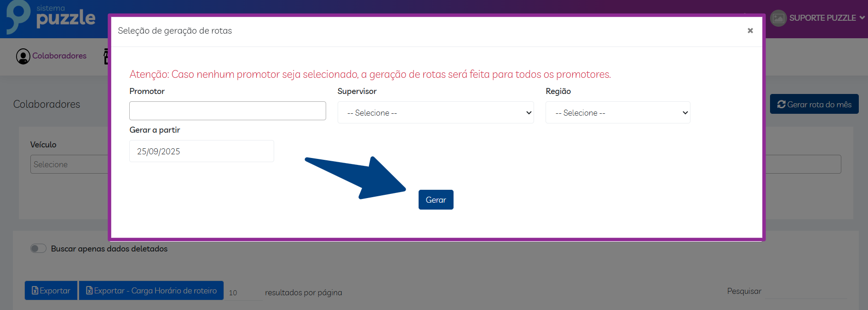Open the SUPORTE PUZZLE user menu chevron
The width and height of the screenshot is (868, 310).
[x=862, y=18]
